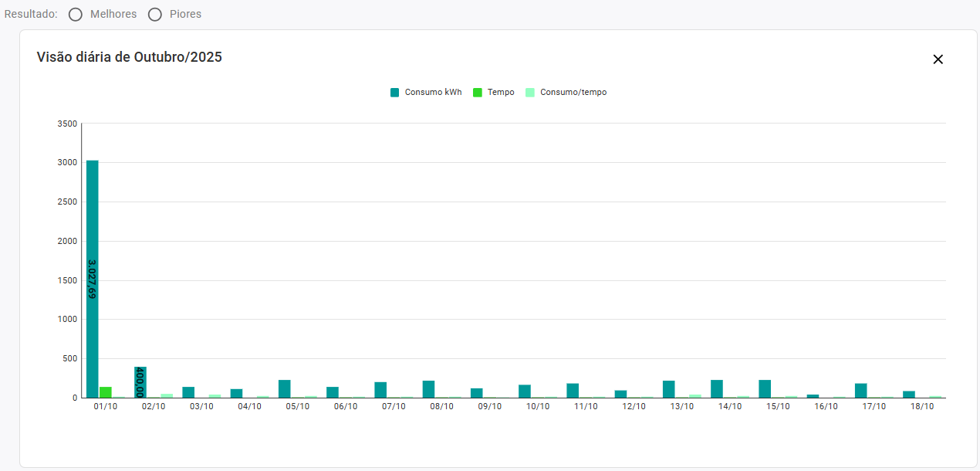Click the green Tempo bar for 01/10

pyautogui.click(x=106, y=392)
